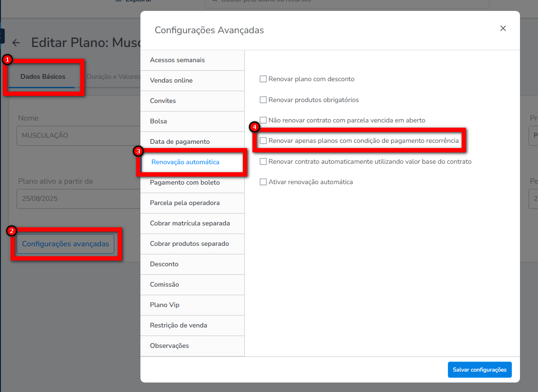Close the Configurações Avançadas dialog
Image resolution: width=538 pixels, height=392 pixels.
pos(503,28)
